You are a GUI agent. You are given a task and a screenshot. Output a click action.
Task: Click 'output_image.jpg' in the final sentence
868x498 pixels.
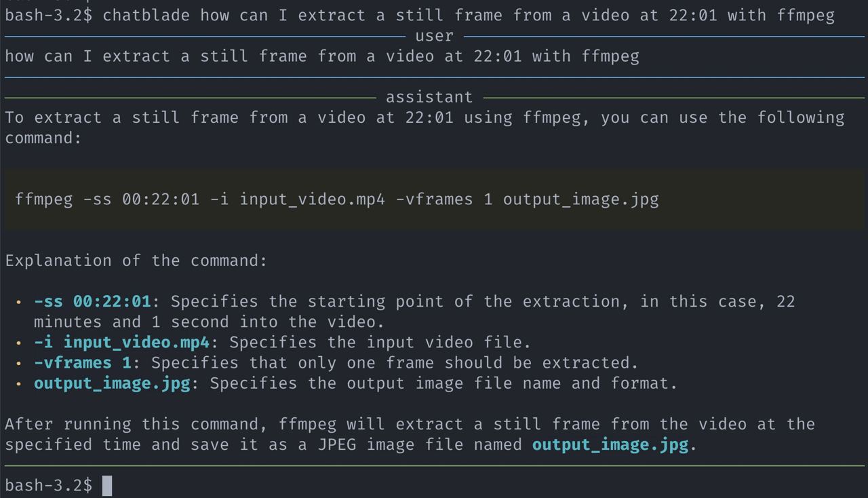(610, 445)
